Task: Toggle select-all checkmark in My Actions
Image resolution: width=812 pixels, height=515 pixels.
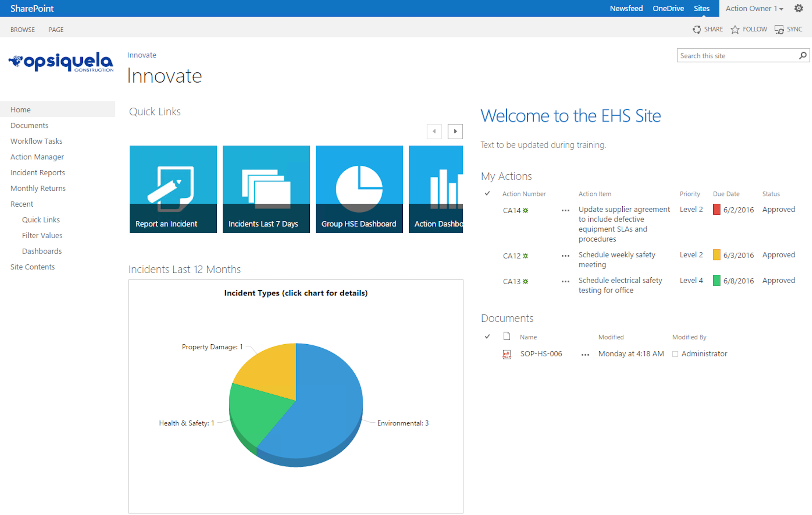Action: [487, 194]
